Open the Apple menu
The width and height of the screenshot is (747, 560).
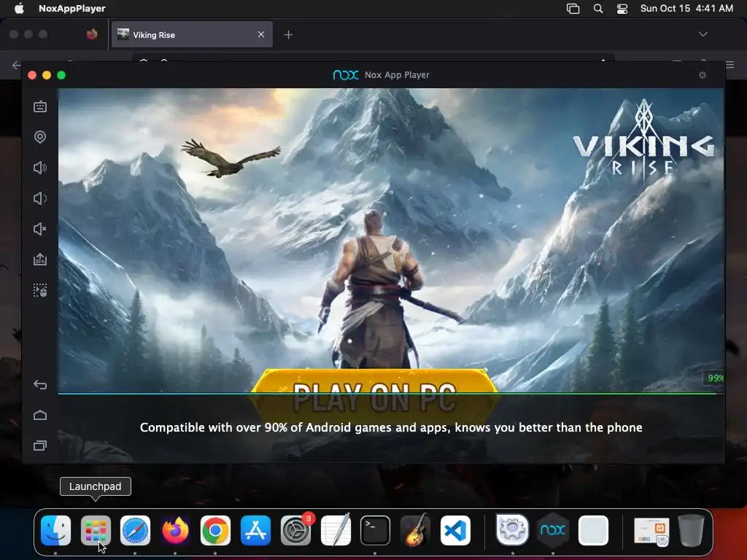[19, 8]
